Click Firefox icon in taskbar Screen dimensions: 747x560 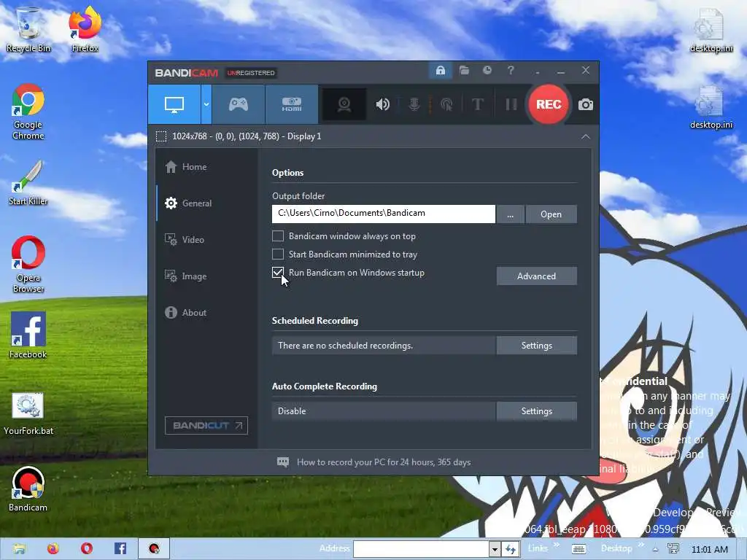tap(53, 548)
